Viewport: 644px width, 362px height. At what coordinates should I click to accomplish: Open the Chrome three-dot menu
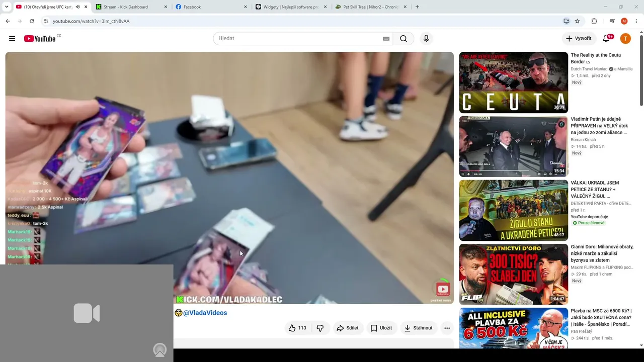636,21
